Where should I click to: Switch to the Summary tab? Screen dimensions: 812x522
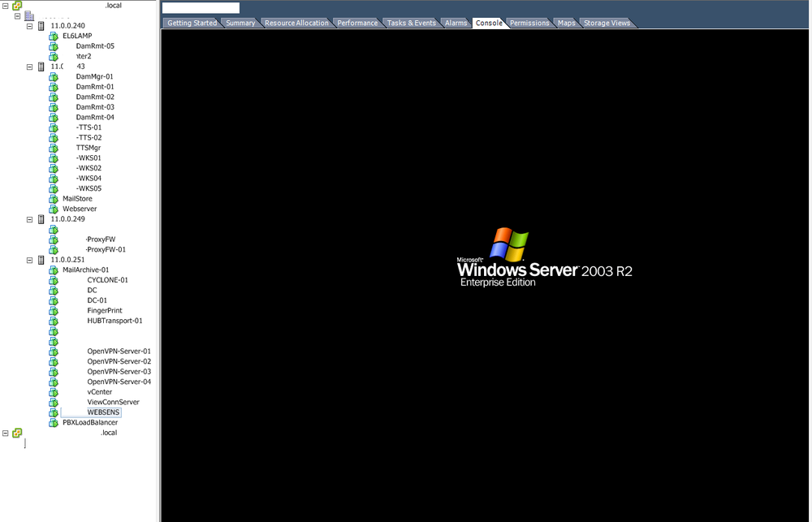point(240,23)
